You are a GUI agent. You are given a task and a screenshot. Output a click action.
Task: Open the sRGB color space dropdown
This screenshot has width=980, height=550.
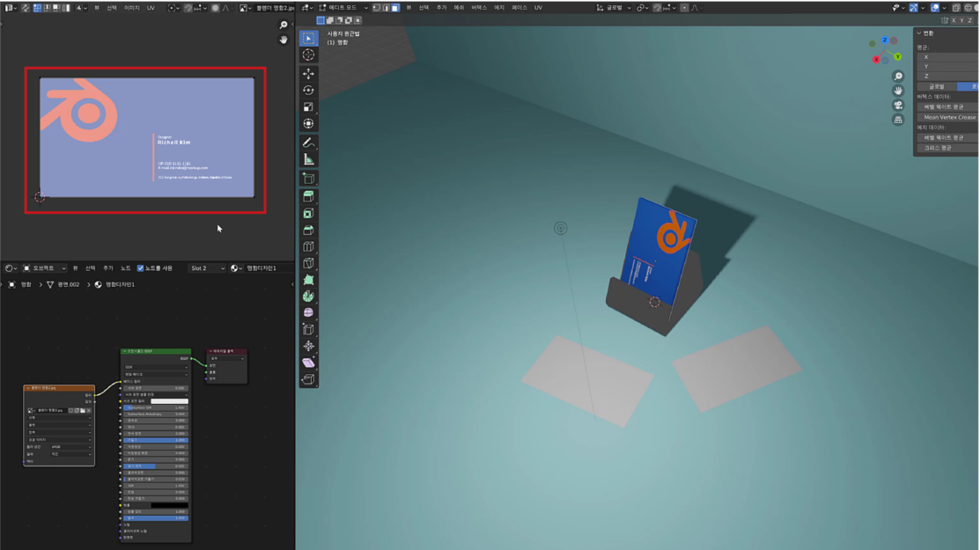71,447
